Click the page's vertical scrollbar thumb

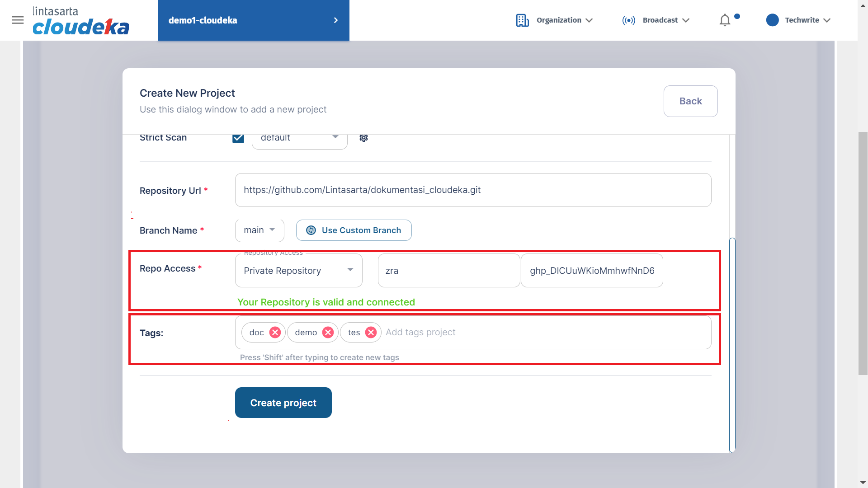(863, 253)
